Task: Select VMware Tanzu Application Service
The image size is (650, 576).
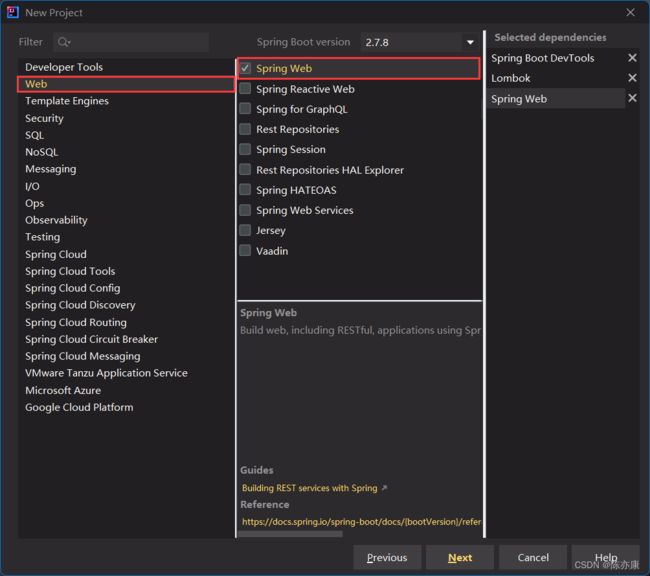Action: point(126,373)
